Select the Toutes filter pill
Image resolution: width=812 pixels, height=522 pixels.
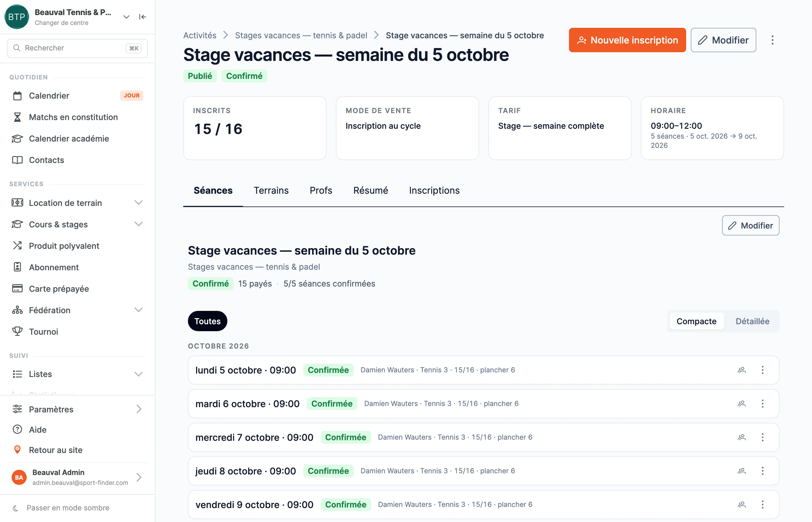[x=207, y=321]
